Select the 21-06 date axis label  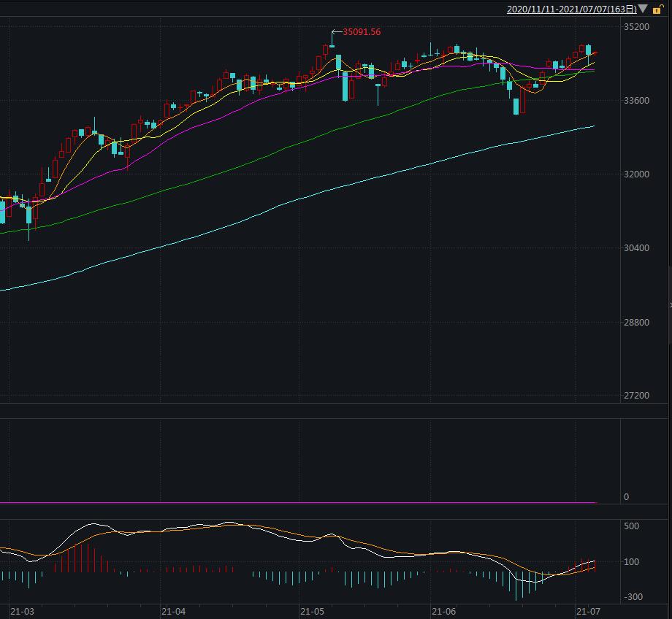(x=444, y=611)
